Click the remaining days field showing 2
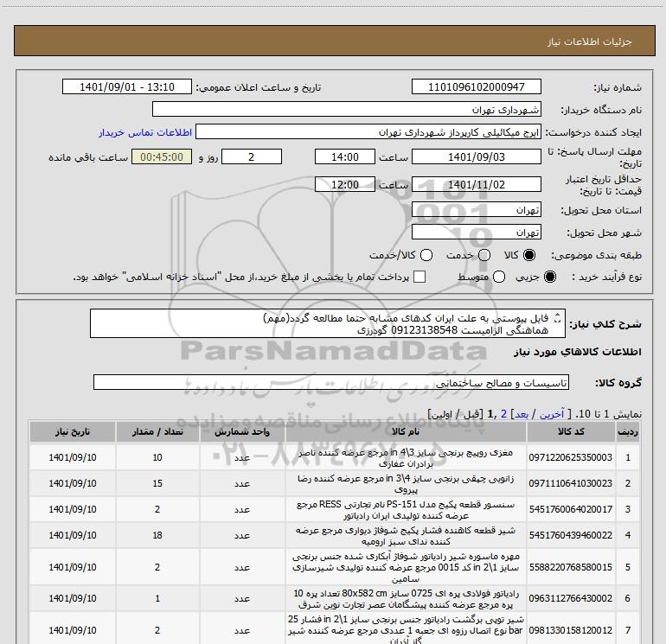The image size is (666, 644). [252, 156]
